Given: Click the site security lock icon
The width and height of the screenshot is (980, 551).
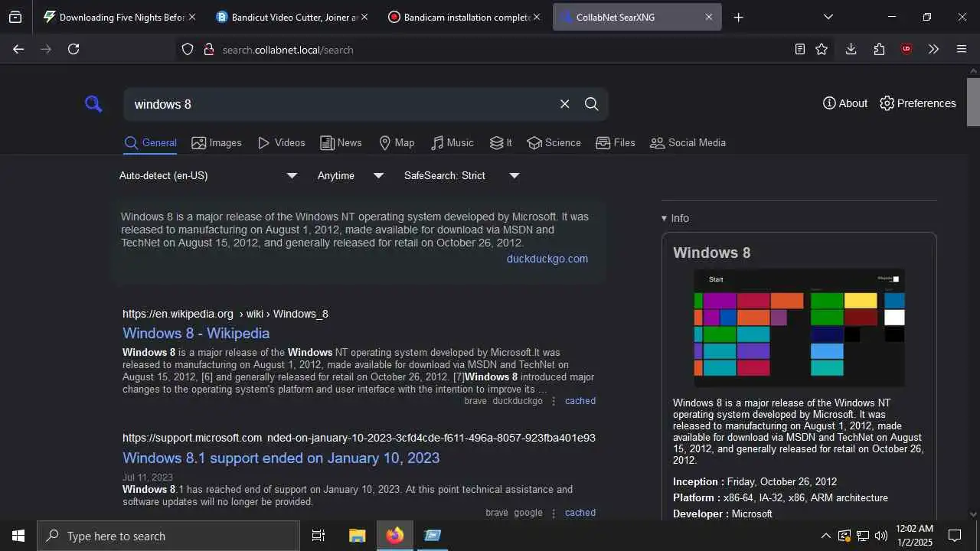Looking at the screenshot, I should click(x=208, y=50).
